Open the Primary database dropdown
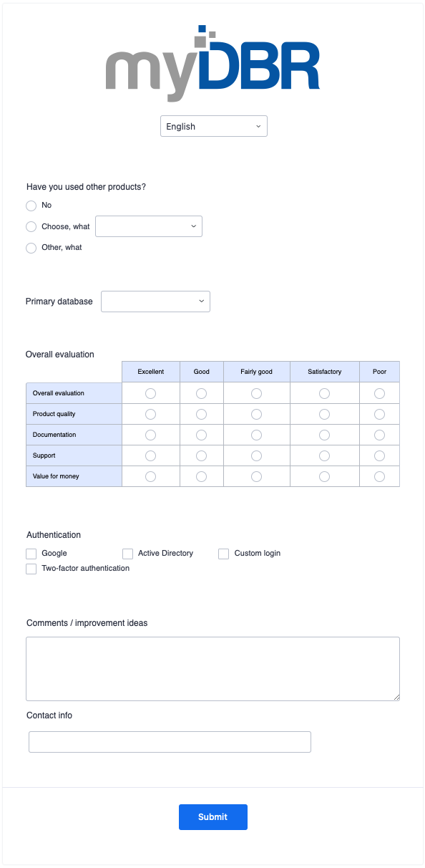This screenshot has width=425, height=868. [156, 302]
